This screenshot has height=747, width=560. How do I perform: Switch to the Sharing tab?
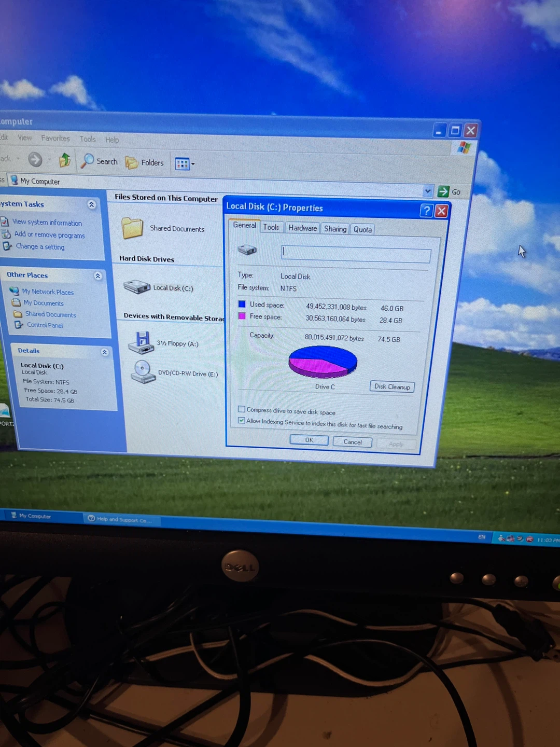click(x=335, y=229)
